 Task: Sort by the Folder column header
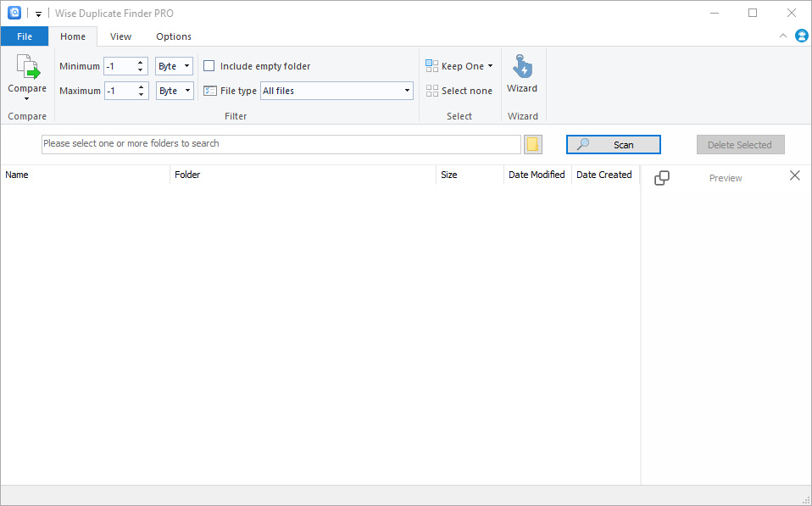click(303, 175)
